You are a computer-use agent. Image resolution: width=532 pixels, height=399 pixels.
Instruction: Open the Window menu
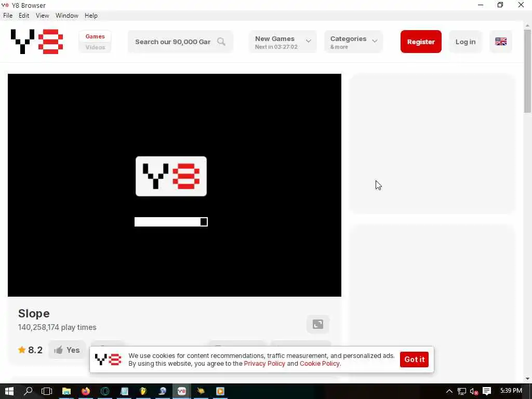pyautogui.click(x=67, y=16)
